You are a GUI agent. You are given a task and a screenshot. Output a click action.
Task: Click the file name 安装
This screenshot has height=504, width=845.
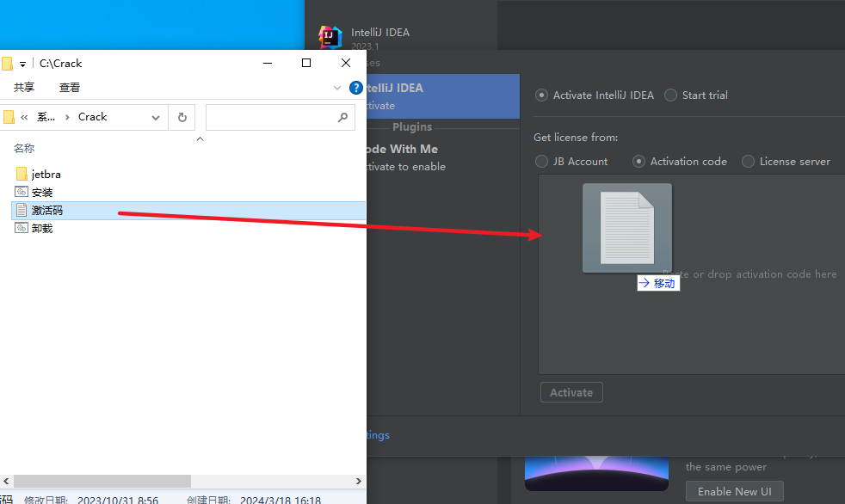[x=42, y=193]
